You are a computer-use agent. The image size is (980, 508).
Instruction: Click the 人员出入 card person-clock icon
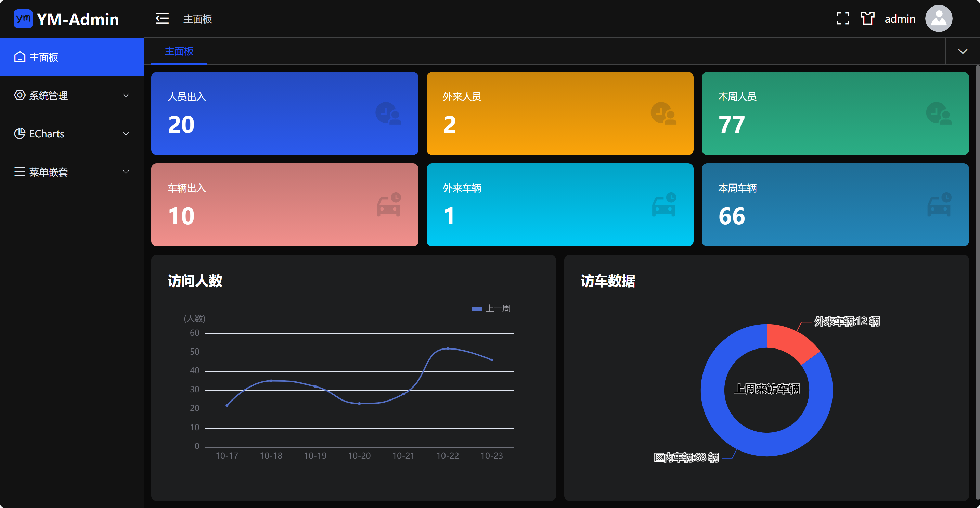pyautogui.click(x=388, y=113)
